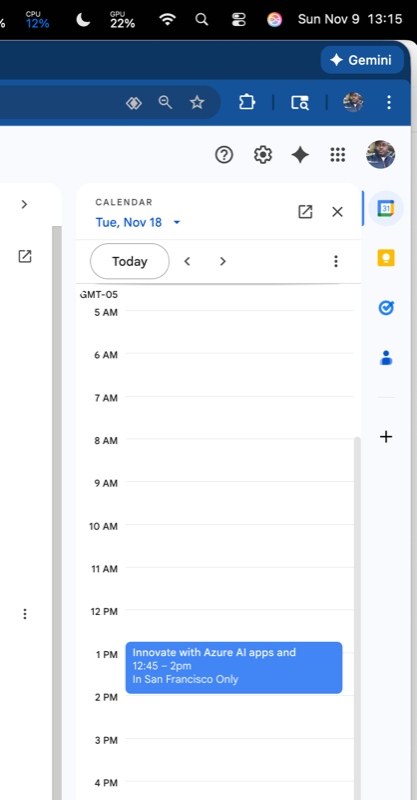Image resolution: width=417 pixels, height=800 pixels.
Task: Open date and time Sun Nov 9
Action: click(350, 20)
